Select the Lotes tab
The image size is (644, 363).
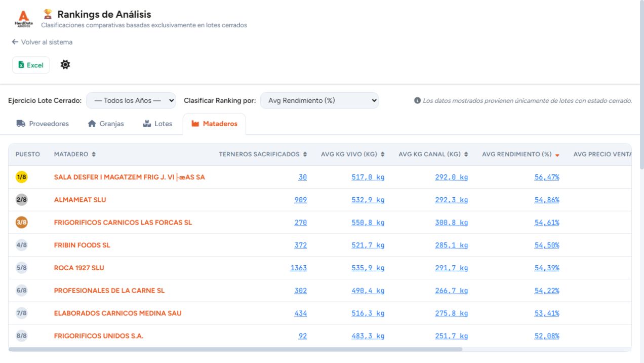point(157,124)
